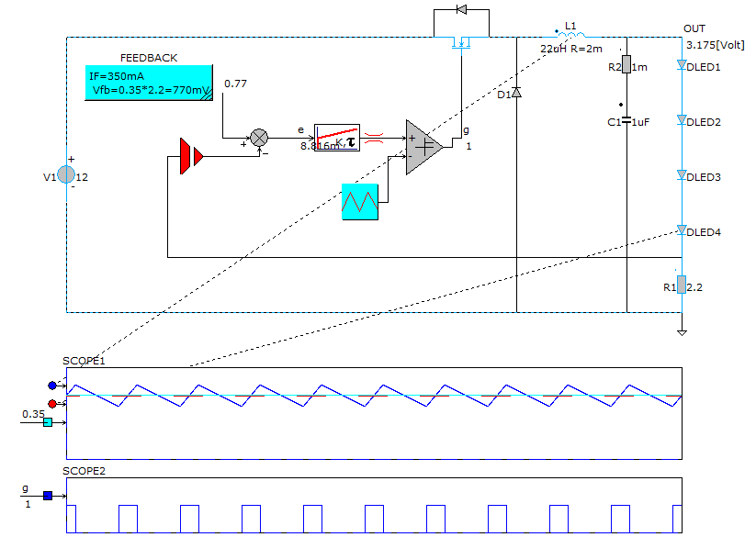Click the blue g input square of SCOPE2
756x537 pixels.
48,496
